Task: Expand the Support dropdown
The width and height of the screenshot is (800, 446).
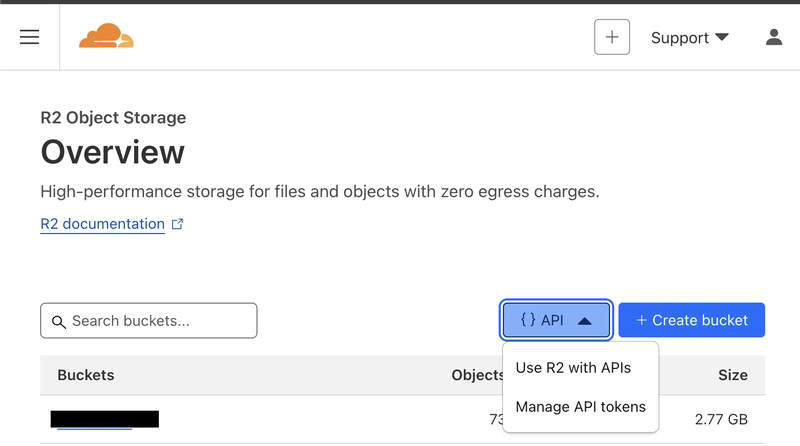Action: coord(688,37)
